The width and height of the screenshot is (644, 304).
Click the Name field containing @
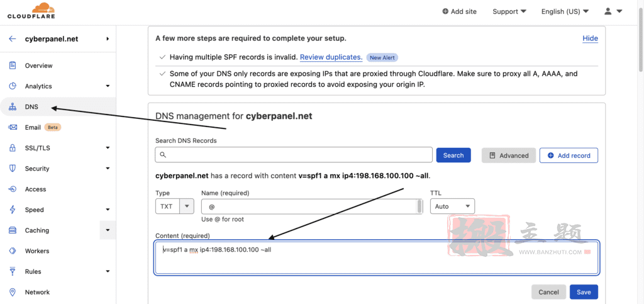tap(312, 206)
